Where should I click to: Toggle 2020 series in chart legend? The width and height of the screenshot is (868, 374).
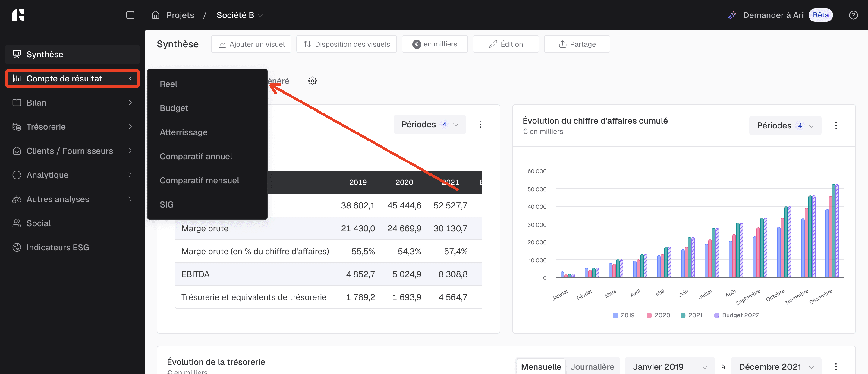tap(658, 315)
